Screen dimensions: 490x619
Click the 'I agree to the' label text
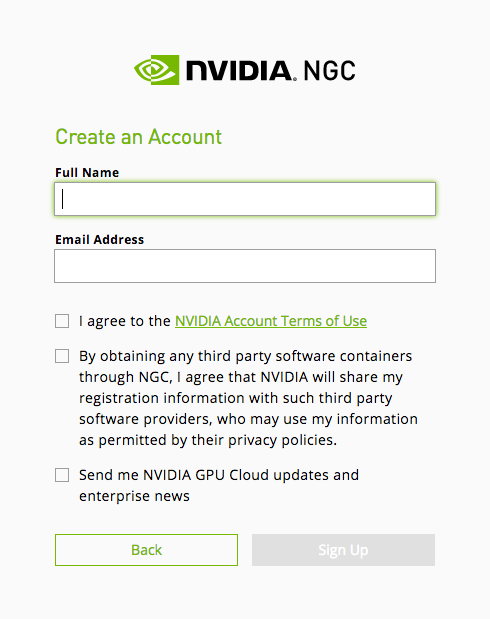point(124,321)
